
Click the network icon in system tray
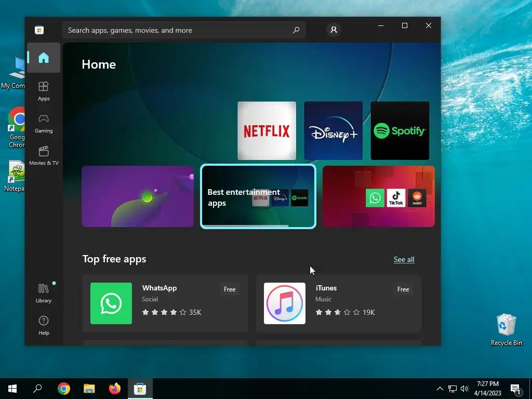click(x=453, y=389)
